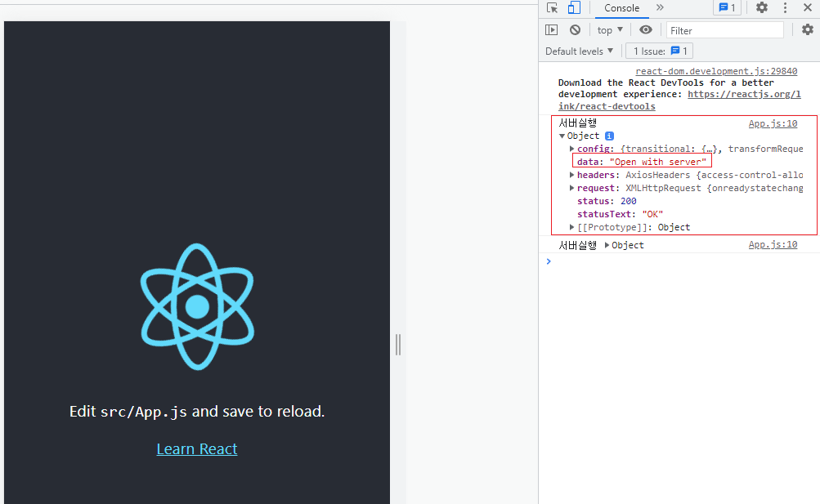Open the Default levels dropdown
Viewport: 820px width, 504px height.
click(x=580, y=51)
